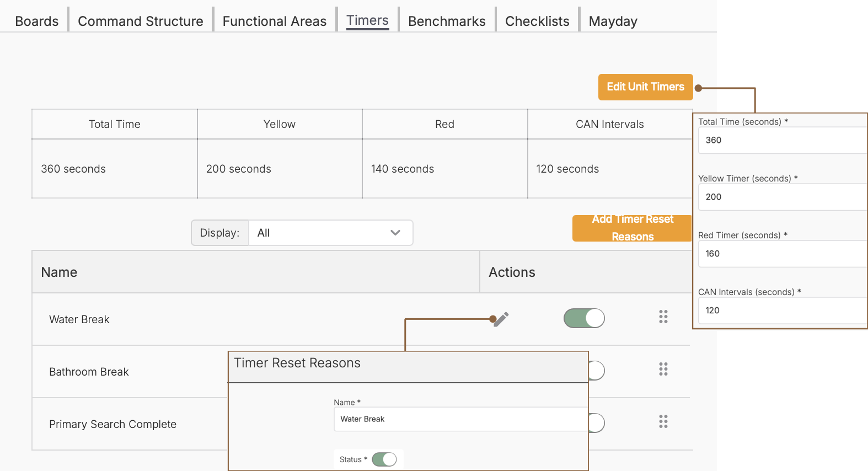
Task: Toggle the Status switch in Timer Reset Reasons
Action: (384, 459)
